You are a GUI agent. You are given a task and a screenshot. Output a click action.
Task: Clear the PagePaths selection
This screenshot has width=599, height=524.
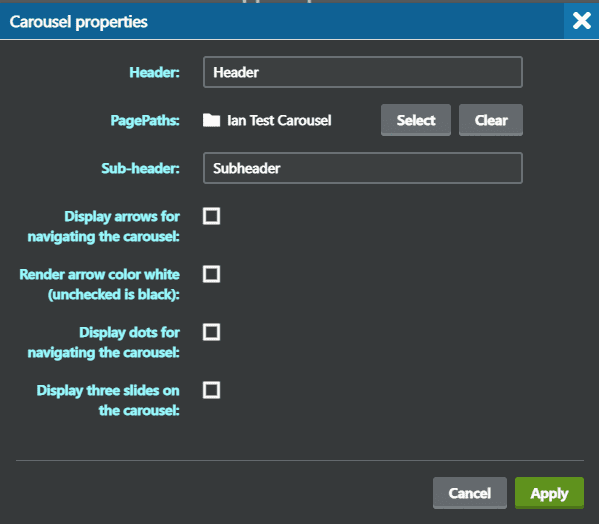click(x=491, y=120)
